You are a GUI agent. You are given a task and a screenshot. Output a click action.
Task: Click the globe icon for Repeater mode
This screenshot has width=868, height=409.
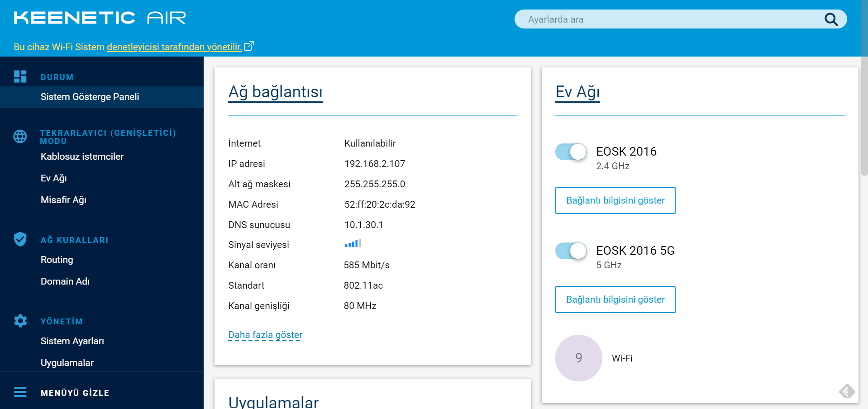point(20,136)
